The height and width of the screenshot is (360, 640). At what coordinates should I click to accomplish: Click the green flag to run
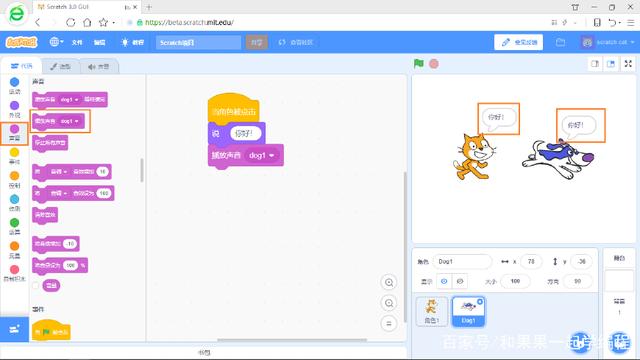418,64
